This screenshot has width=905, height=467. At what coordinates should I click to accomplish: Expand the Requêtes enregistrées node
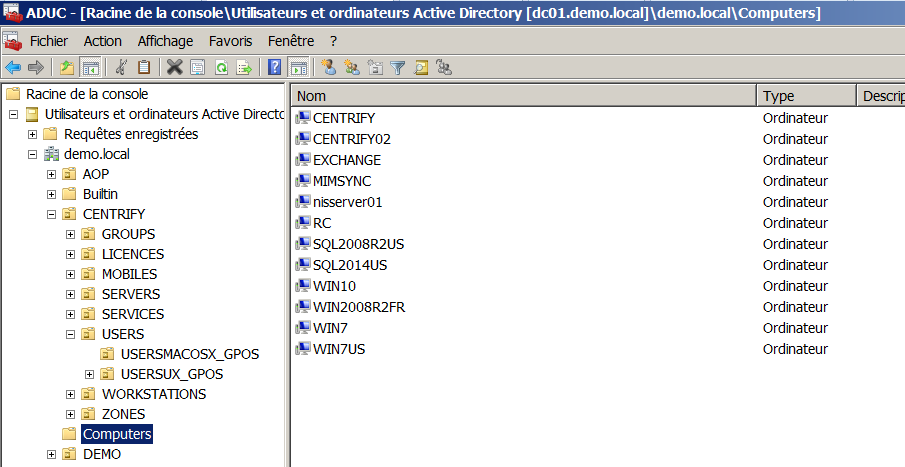pyautogui.click(x=32, y=135)
